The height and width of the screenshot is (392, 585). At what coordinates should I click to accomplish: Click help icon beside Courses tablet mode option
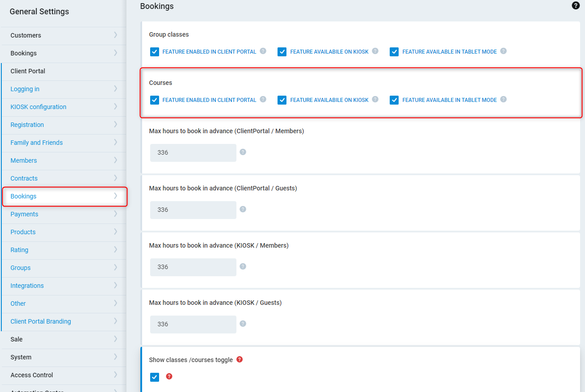(503, 99)
